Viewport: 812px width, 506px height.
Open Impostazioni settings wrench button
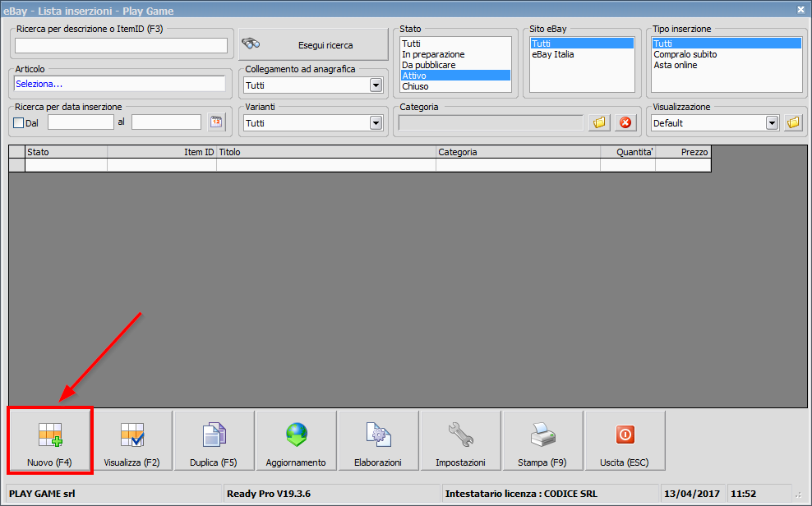click(460, 440)
